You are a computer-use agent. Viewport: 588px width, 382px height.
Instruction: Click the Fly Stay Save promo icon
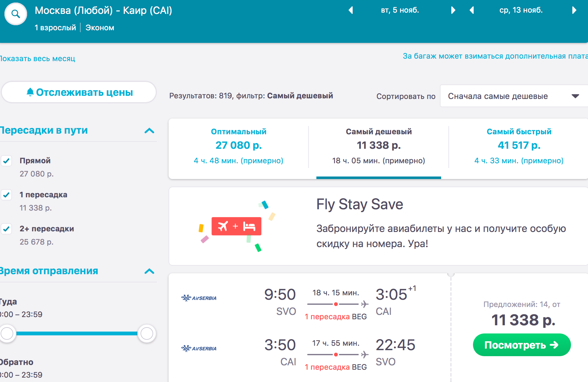pos(236,226)
